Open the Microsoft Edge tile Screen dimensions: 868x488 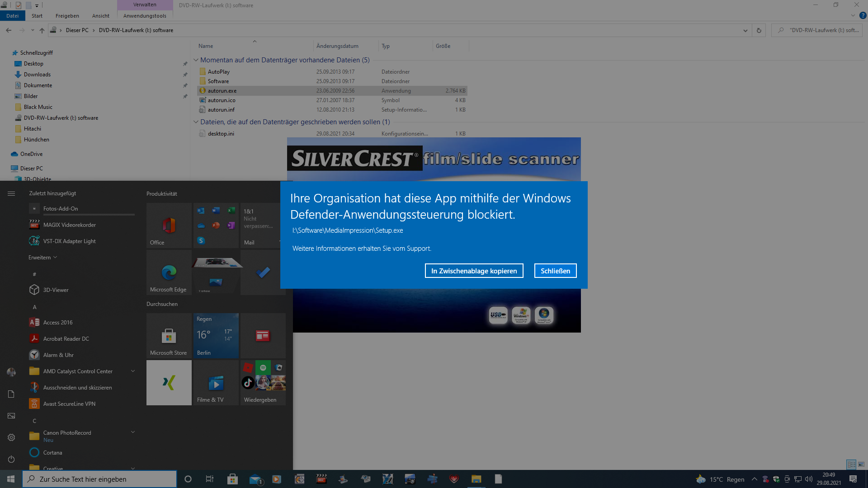169,272
